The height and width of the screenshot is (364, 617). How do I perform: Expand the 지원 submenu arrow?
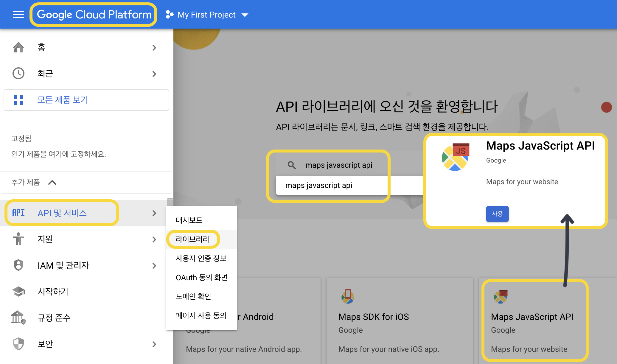tap(154, 239)
